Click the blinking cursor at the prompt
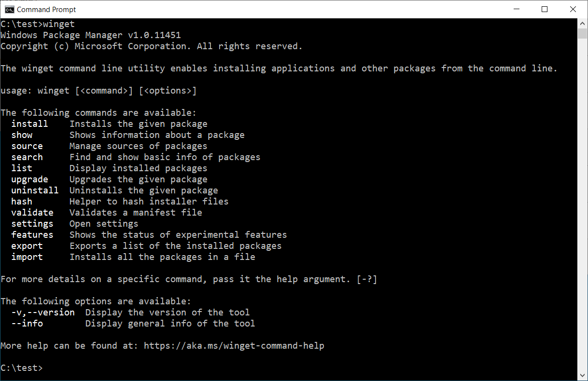The width and height of the screenshot is (588, 381). (x=47, y=367)
